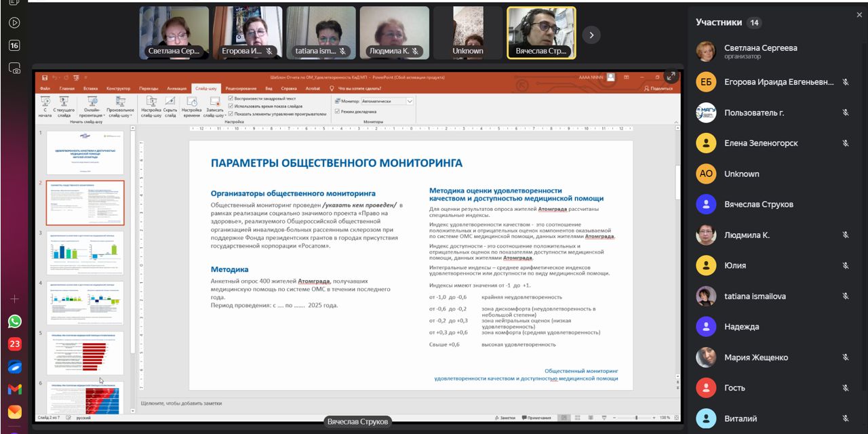Toggle 'Воспроизвести закадровый текст' checkbox

click(231, 99)
